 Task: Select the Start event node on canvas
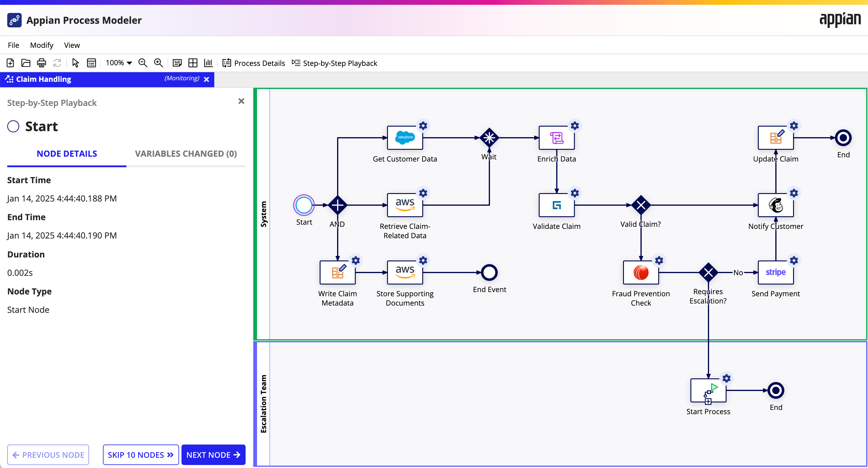pos(304,205)
